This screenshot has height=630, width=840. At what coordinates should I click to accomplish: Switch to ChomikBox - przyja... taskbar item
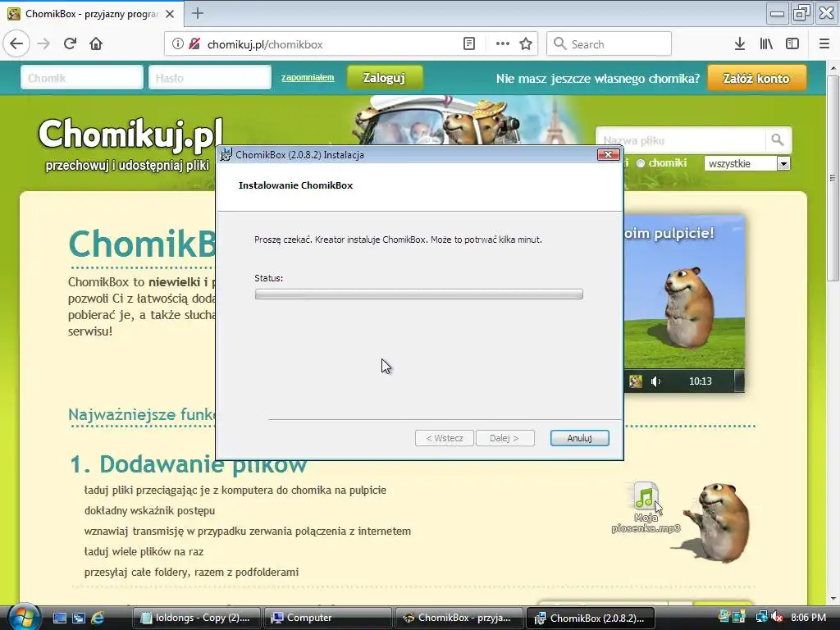[x=459, y=618]
